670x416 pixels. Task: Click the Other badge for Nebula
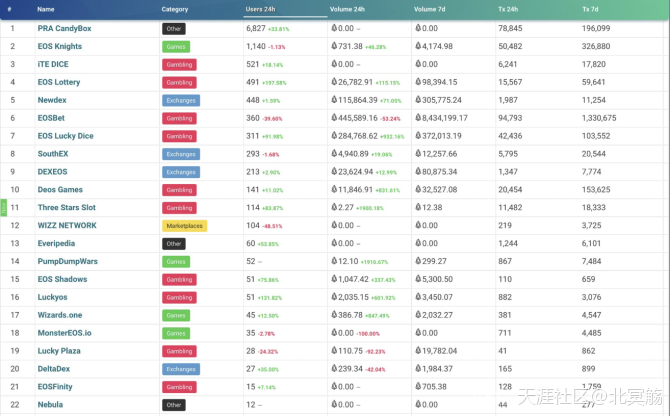click(x=173, y=405)
